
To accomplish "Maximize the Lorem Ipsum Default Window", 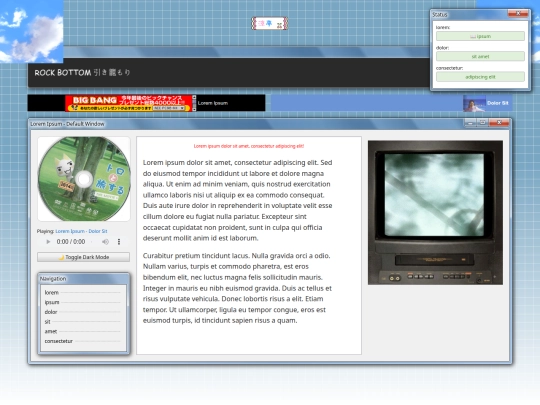I will pos(482,122).
